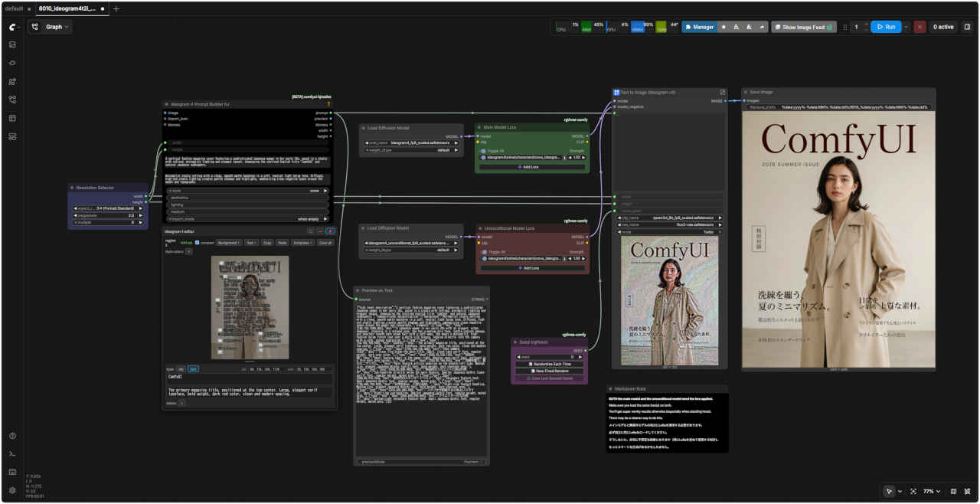980x504 pixels.
Task: Click the star icon next to Manager
Action: tap(724, 27)
